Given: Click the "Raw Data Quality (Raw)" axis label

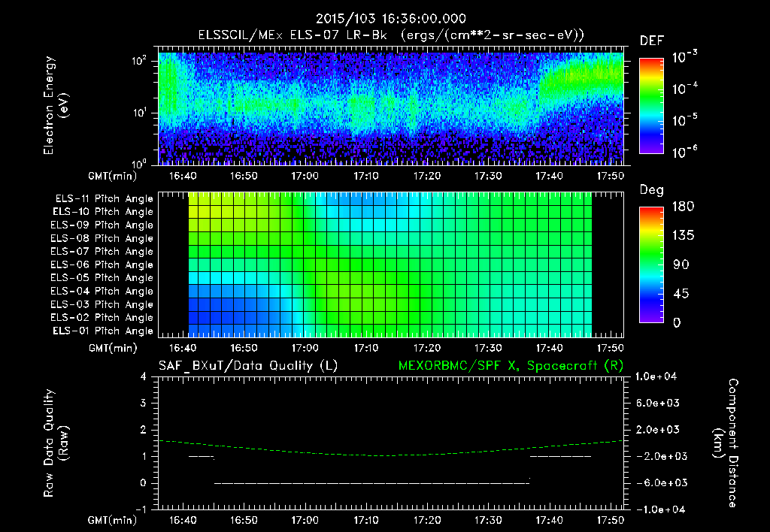Looking at the screenshot, I should [56, 443].
